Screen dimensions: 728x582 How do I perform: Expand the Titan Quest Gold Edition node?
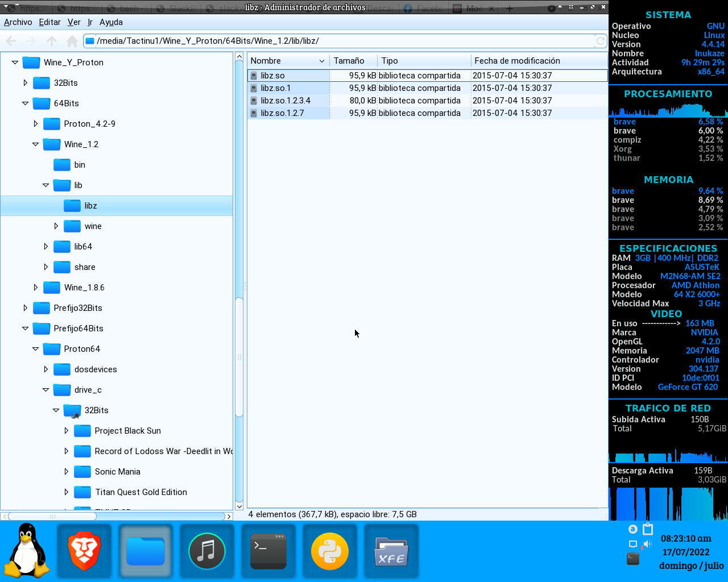[x=67, y=492]
